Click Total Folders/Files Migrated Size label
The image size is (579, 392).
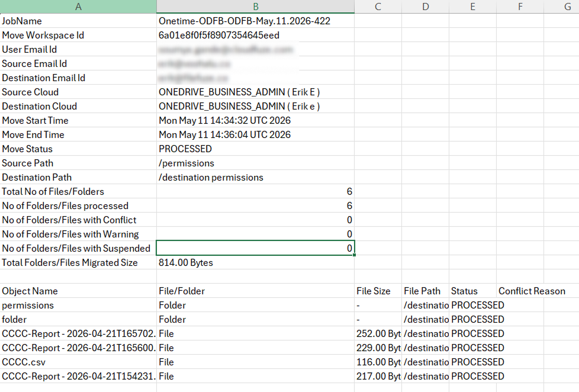70,263
